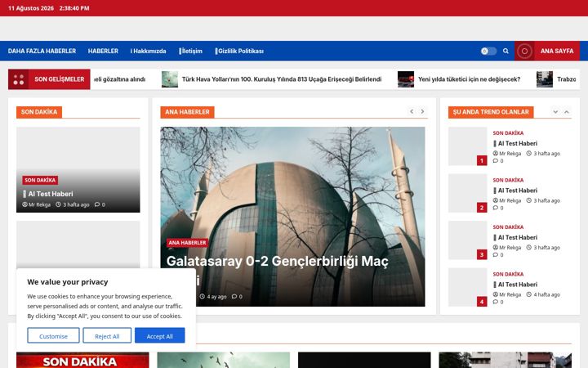The width and height of the screenshot is (588, 368).
Task: Open the search icon in navigation bar
Action: [506, 51]
